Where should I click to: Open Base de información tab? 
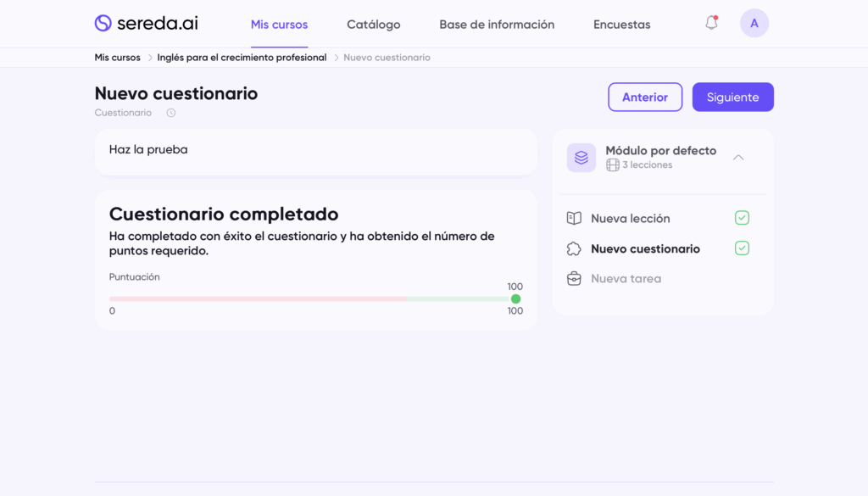(x=497, y=25)
